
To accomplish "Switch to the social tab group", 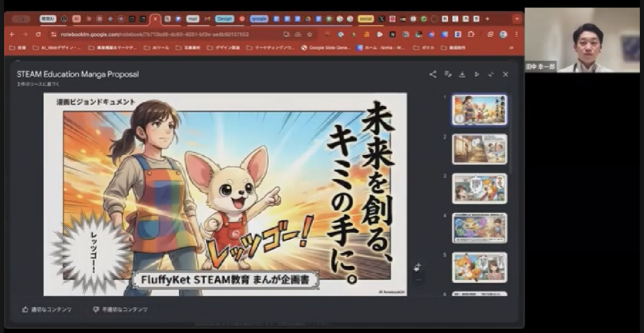I will click(x=365, y=19).
